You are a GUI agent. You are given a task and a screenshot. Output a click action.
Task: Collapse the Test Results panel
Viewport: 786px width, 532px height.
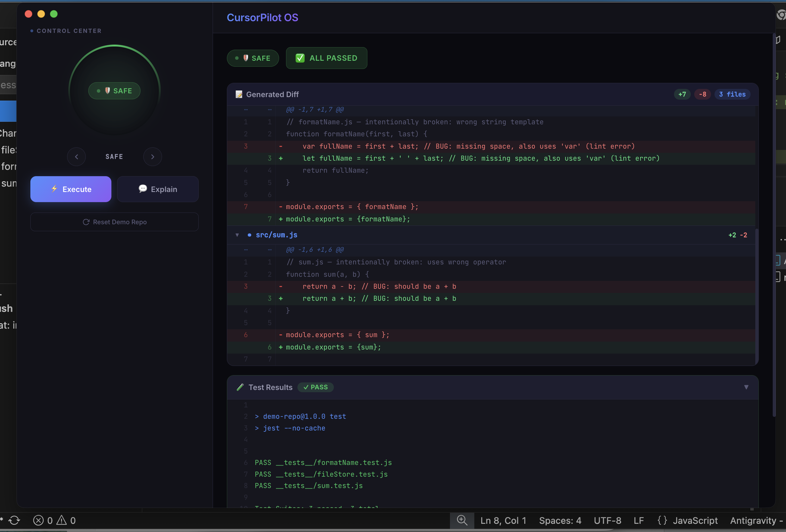746,387
